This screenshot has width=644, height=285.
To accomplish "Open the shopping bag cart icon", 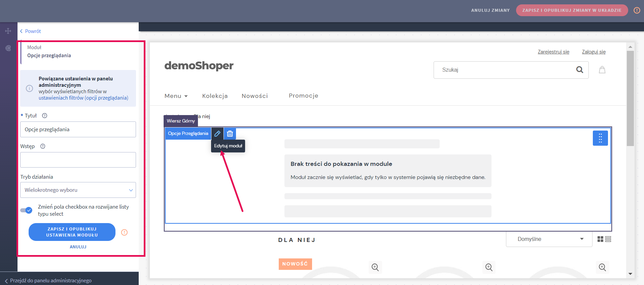I will click(602, 70).
